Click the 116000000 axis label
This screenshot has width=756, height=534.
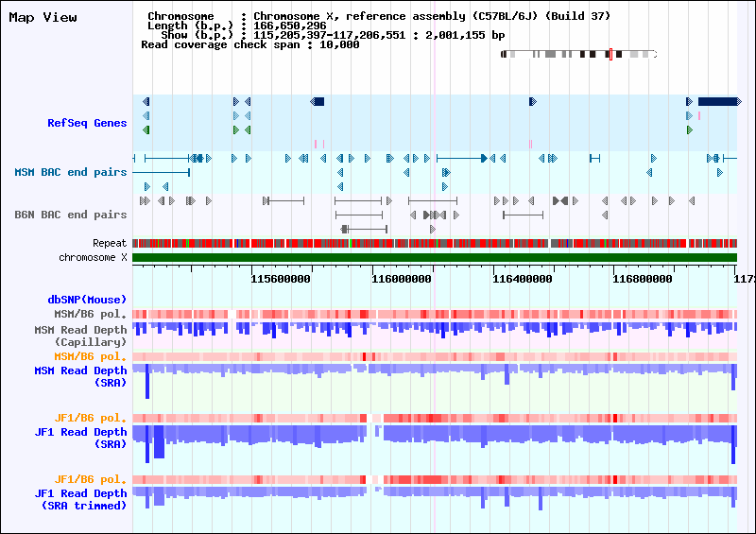401,279
